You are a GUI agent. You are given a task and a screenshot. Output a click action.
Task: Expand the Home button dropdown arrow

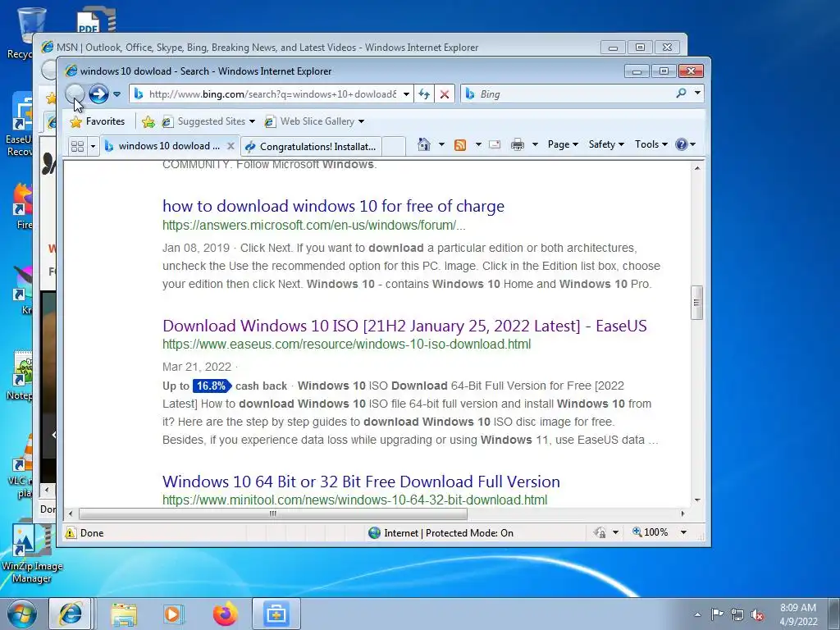441,144
